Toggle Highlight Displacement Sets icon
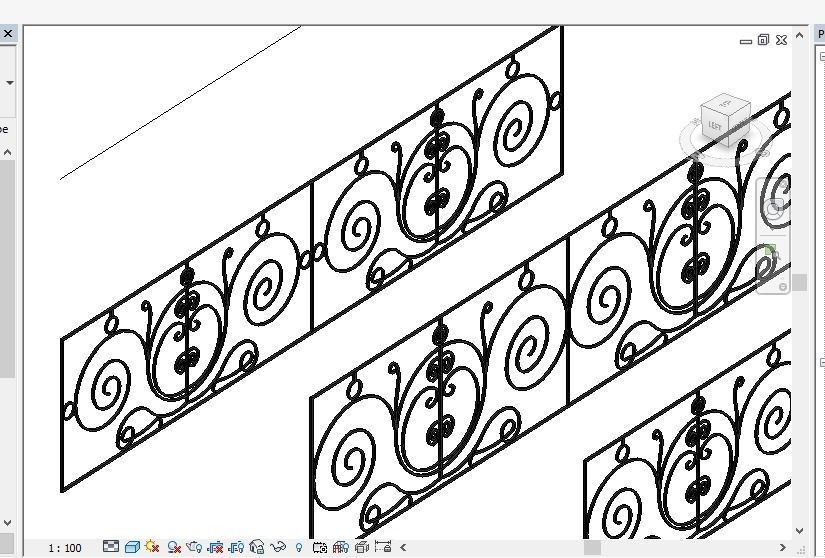Screen dimensions: 825x558 click(x=361, y=547)
